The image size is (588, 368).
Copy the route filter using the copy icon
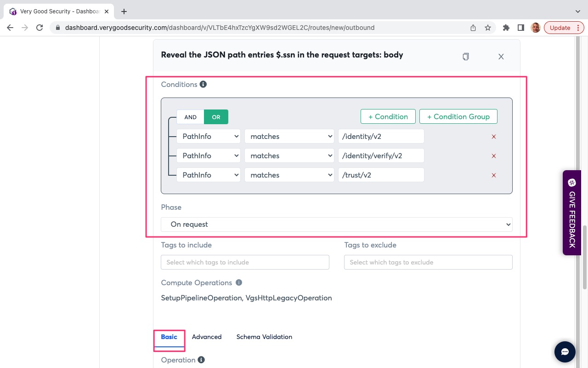[x=465, y=57]
